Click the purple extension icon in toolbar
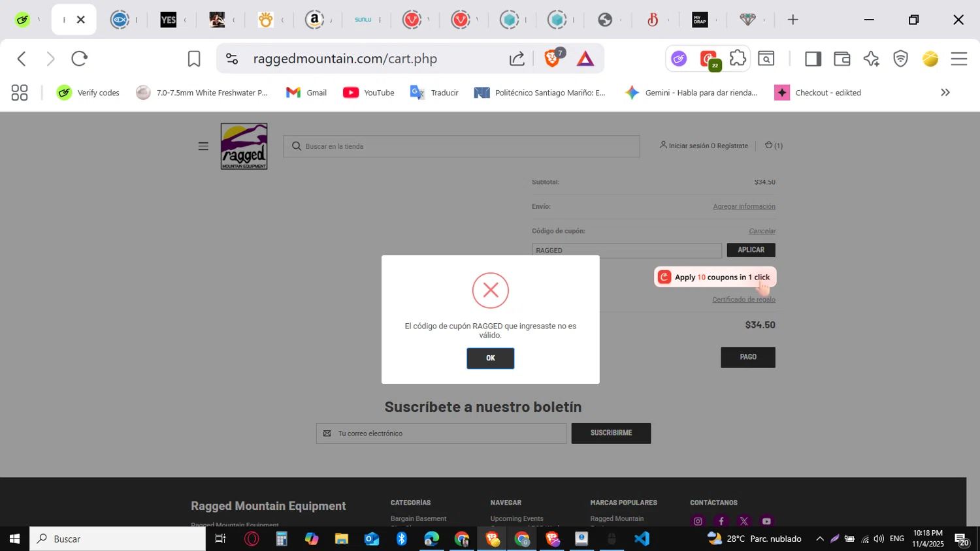The width and height of the screenshot is (980, 551). 679,59
